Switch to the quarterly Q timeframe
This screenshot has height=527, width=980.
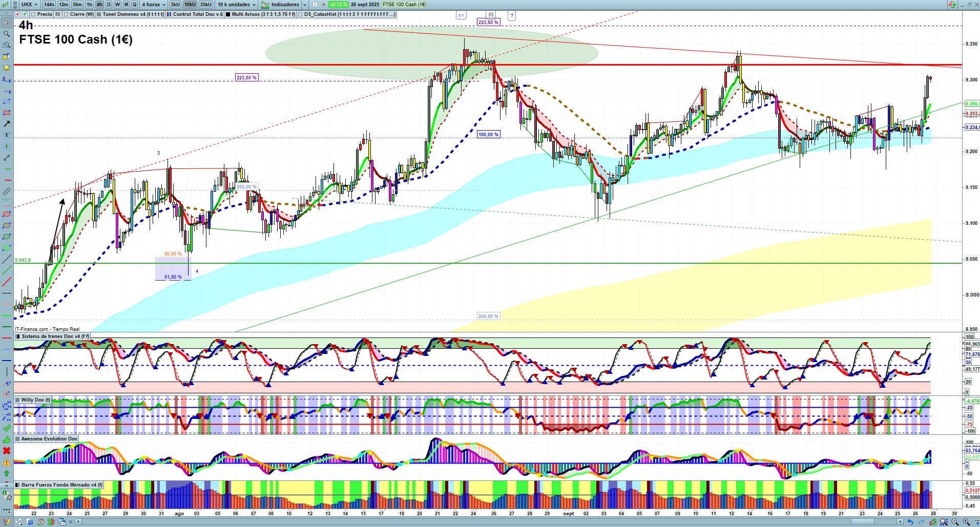point(135,5)
